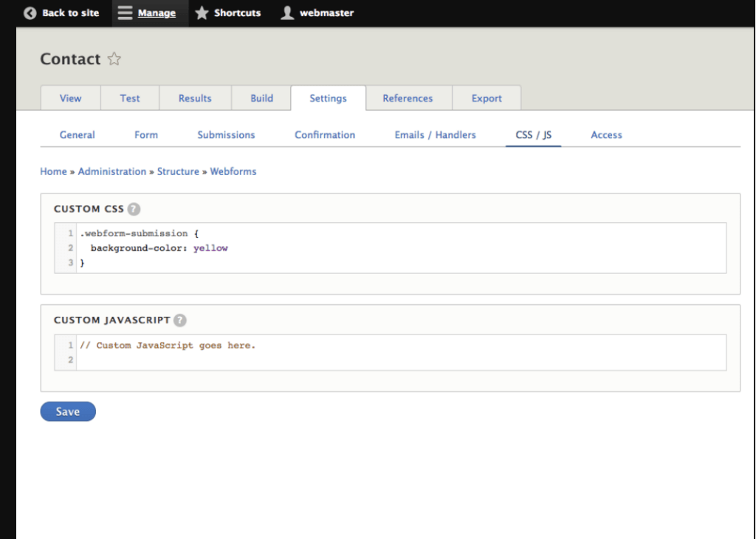Switch to the Build tab
This screenshot has width=756, height=539.
(x=261, y=97)
